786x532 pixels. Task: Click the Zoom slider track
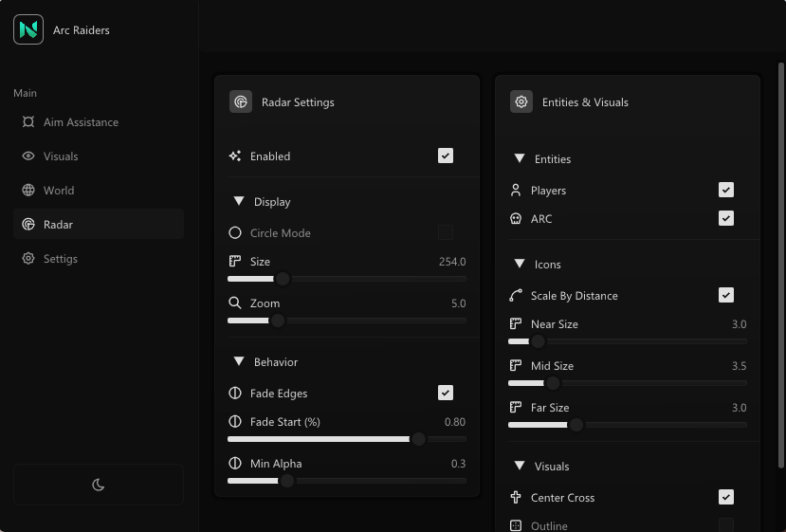tap(347, 321)
